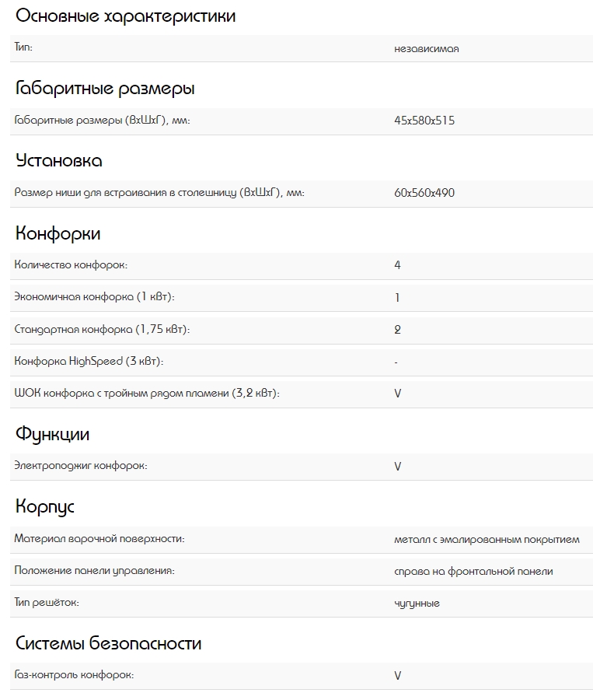Click the "Электроподжиг конфорок:" row label
Viewport: 593px width, 700px height.
coord(81,466)
